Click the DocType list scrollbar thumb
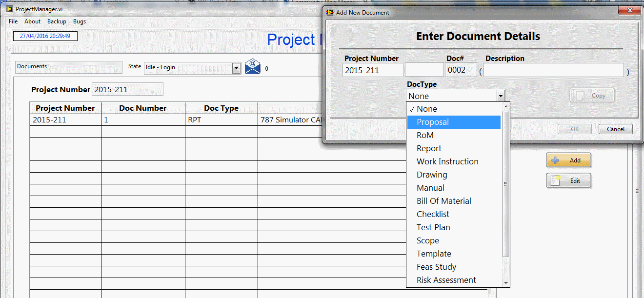644x298 pixels. 506,184
